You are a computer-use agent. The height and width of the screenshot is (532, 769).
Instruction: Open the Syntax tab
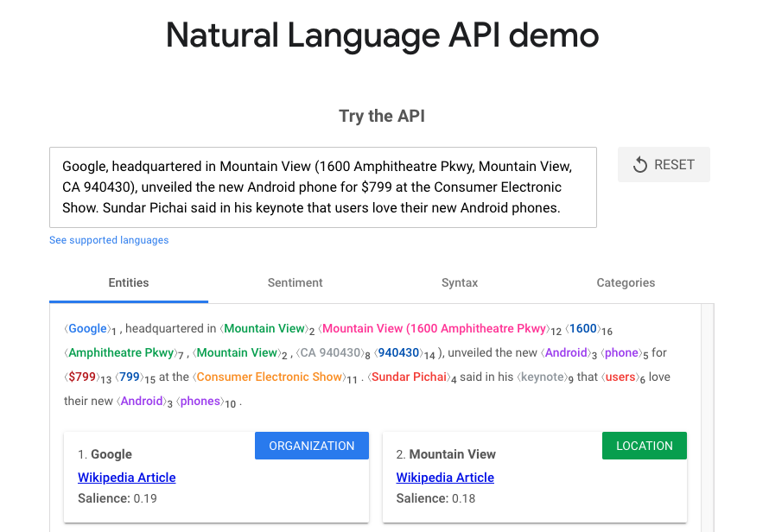click(460, 282)
